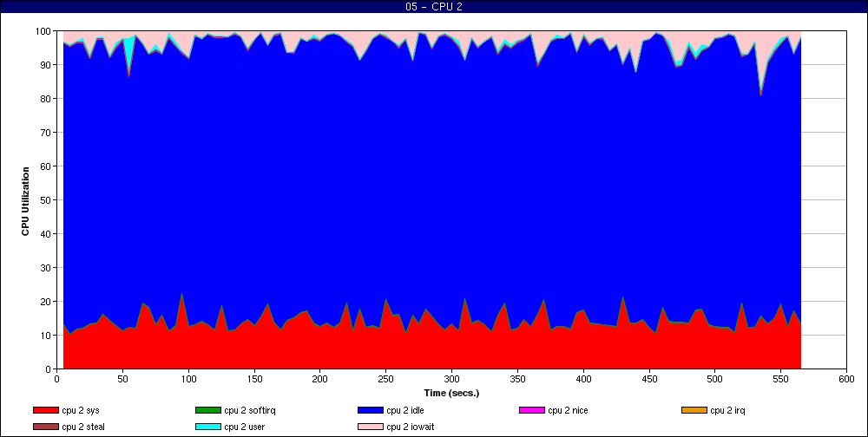Select the 'cpu 2 user' legend label

click(x=246, y=427)
